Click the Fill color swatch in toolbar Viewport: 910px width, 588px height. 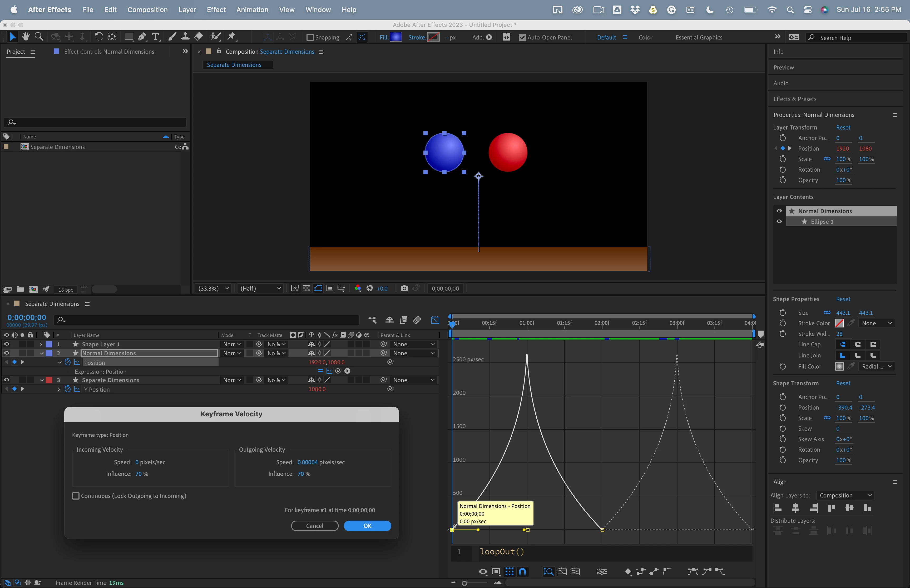click(x=395, y=37)
